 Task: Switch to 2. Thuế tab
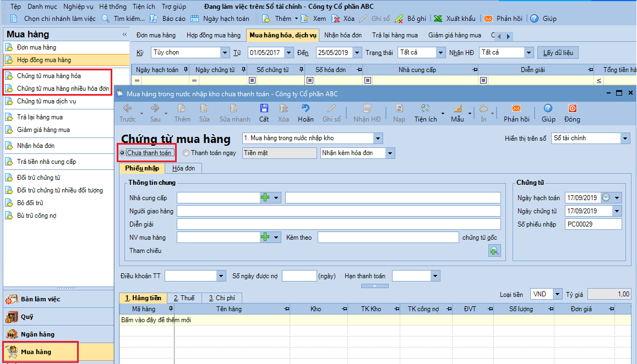(x=184, y=298)
